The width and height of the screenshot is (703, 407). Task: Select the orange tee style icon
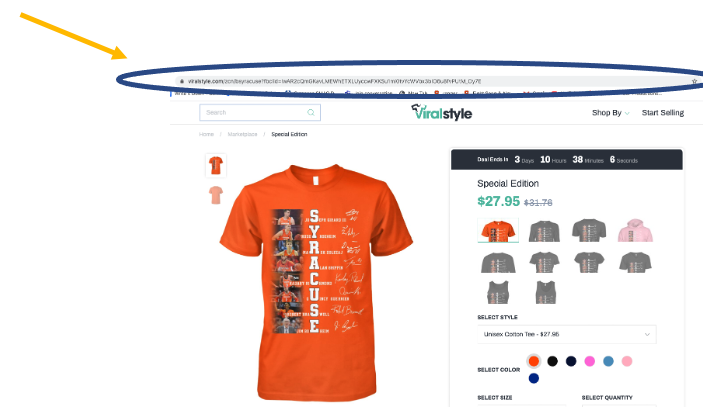point(498,230)
